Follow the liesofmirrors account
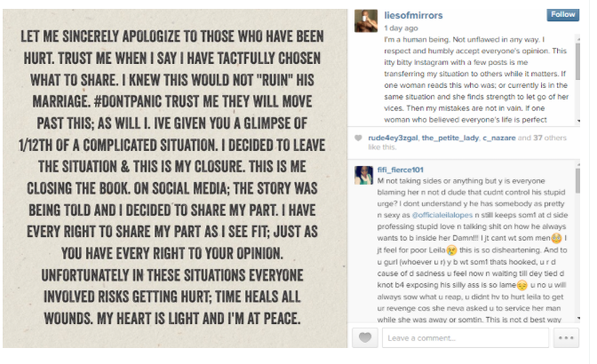Screen dimensions: 597x364 click(562, 15)
